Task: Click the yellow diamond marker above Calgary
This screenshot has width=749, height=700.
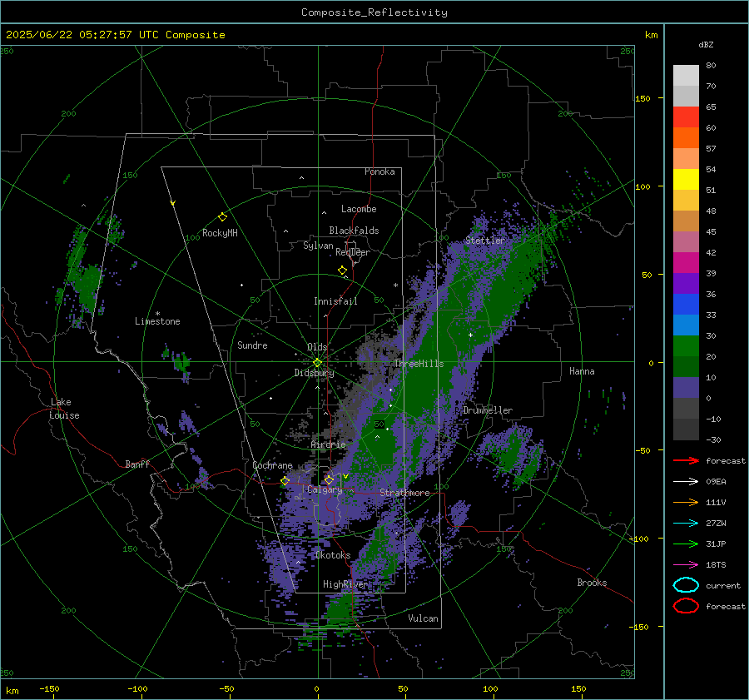Action: [329, 479]
